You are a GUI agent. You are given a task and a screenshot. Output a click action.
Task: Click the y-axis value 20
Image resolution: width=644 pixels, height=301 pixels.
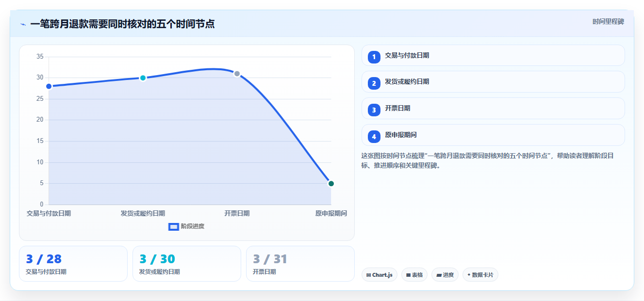(x=40, y=120)
